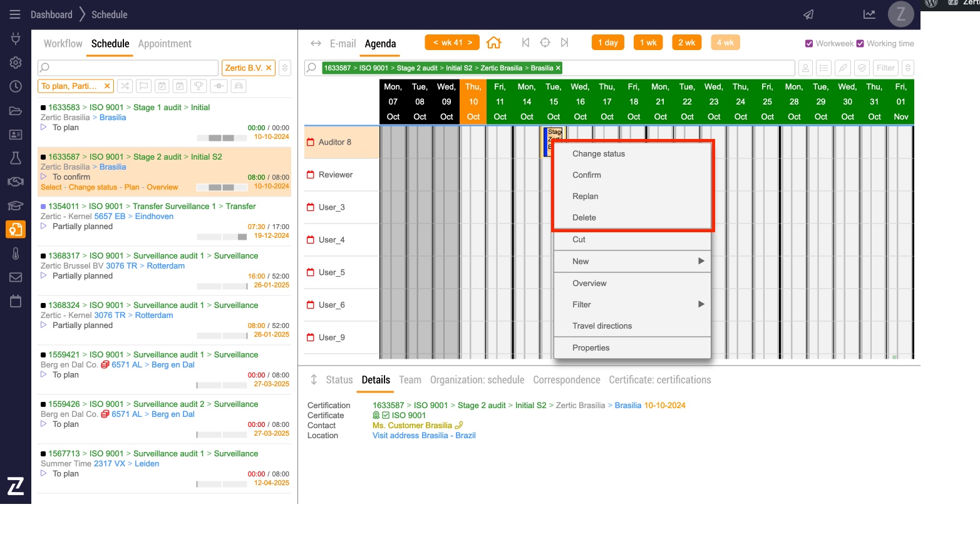Remove the Zertic B.V. filter tag

[269, 68]
